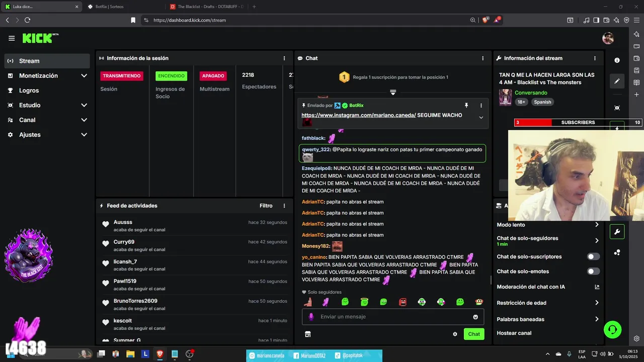Screen dimensions: 644x362
Task: Insert the Patrick emote
Action: tap(307, 302)
